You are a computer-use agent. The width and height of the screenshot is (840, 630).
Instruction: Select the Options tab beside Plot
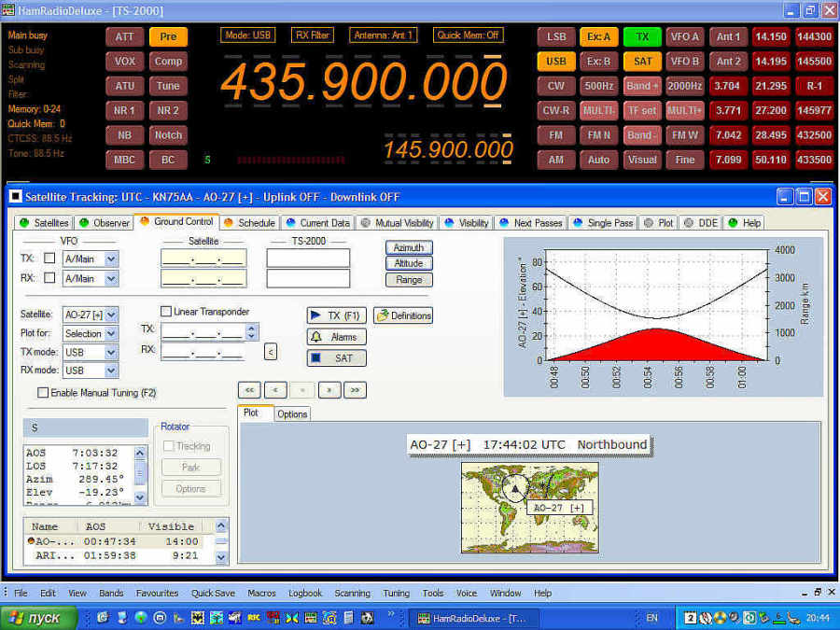tap(292, 414)
